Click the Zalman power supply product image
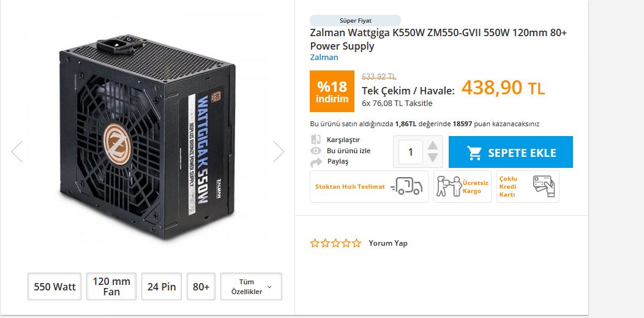 tap(147, 144)
